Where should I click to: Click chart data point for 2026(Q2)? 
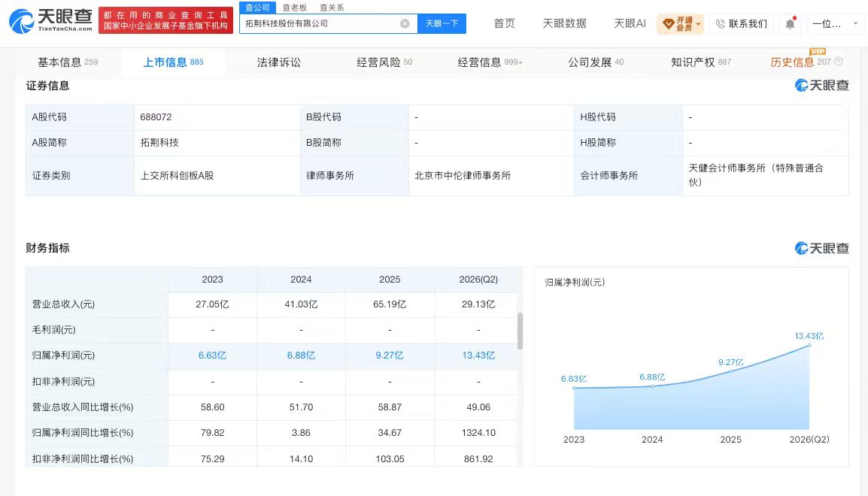[x=809, y=345]
